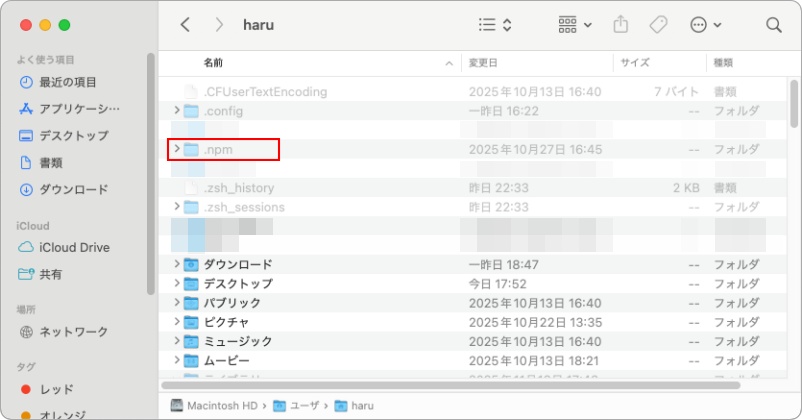Select the ネットワーク sidebar item
Screen dimensions: 802x420
click(73, 331)
